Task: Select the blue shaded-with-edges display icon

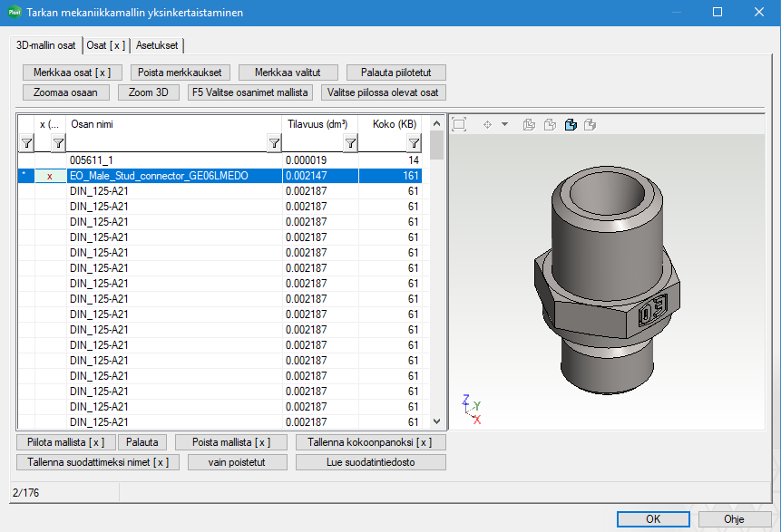Action: coord(571,124)
